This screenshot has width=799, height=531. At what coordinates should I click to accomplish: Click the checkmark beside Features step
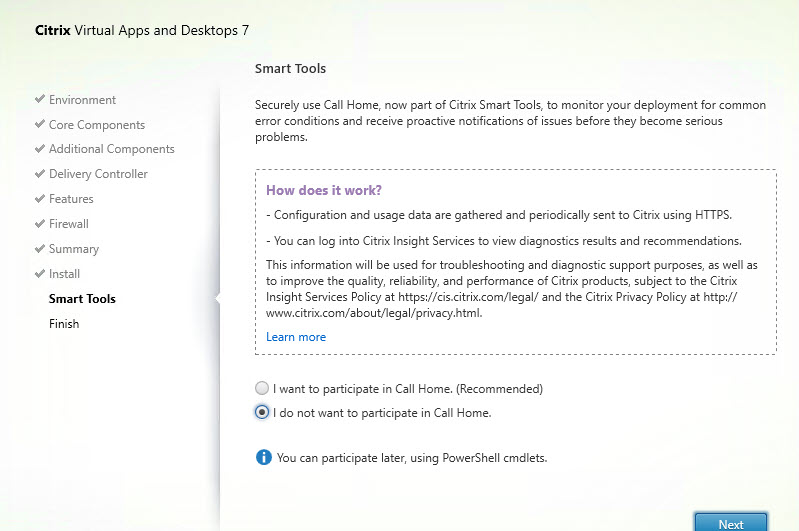[x=39, y=199]
